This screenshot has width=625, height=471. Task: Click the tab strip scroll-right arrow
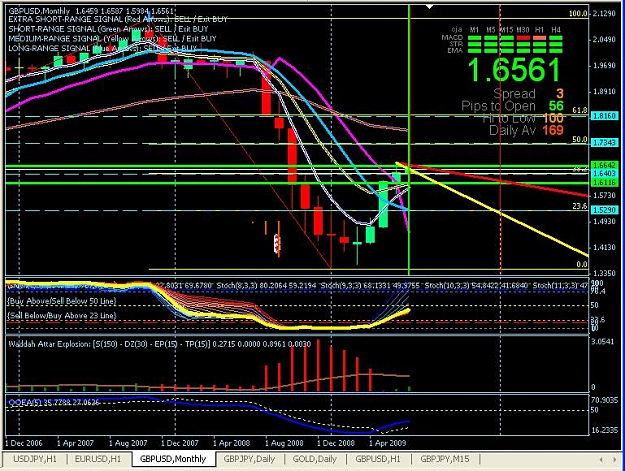click(615, 460)
